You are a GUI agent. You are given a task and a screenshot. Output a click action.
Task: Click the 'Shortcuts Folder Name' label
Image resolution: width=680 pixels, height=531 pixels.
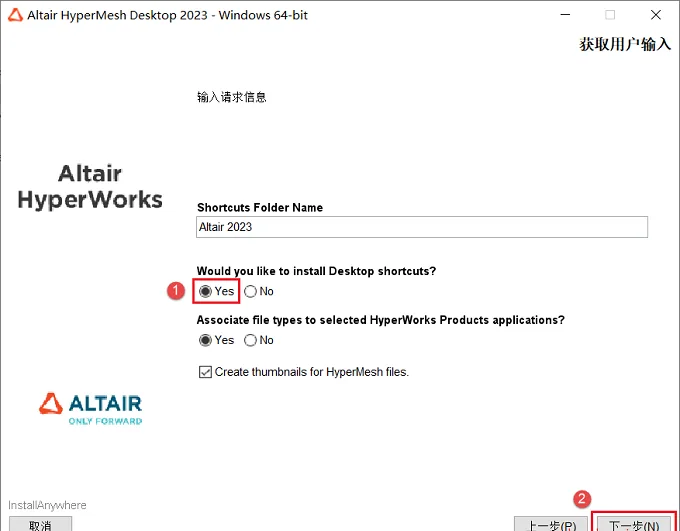(x=260, y=207)
